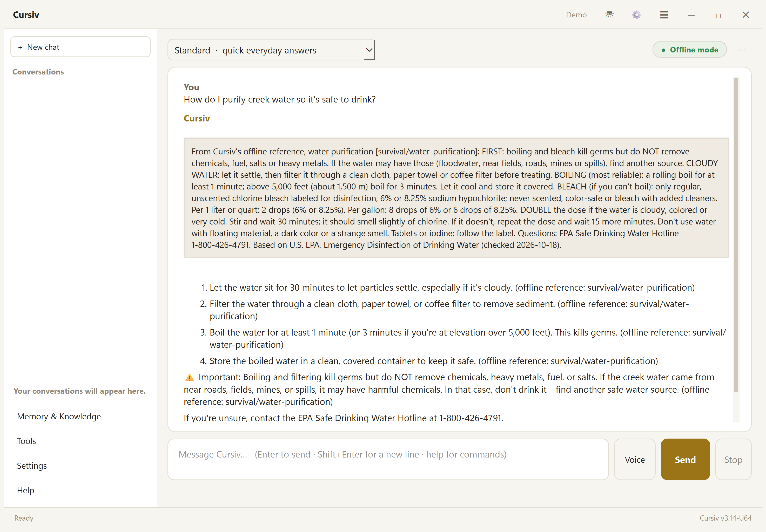This screenshot has width=766, height=532.
Task: Close the Cursiv window
Action: pos(746,15)
